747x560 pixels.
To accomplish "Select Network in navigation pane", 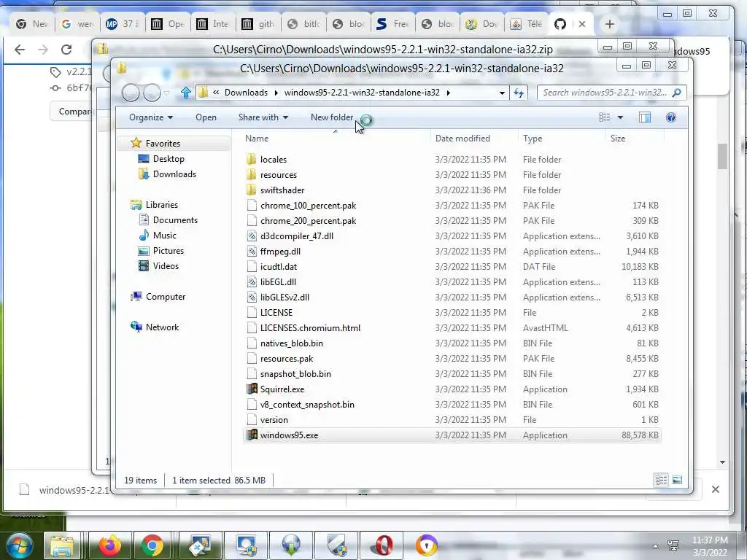I will [162, 327].
